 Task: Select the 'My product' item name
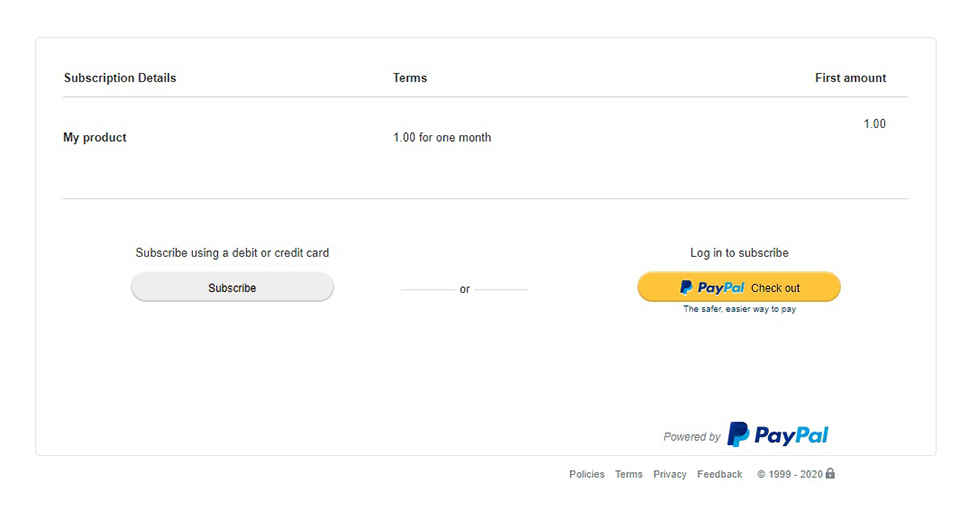pos(95,137)
